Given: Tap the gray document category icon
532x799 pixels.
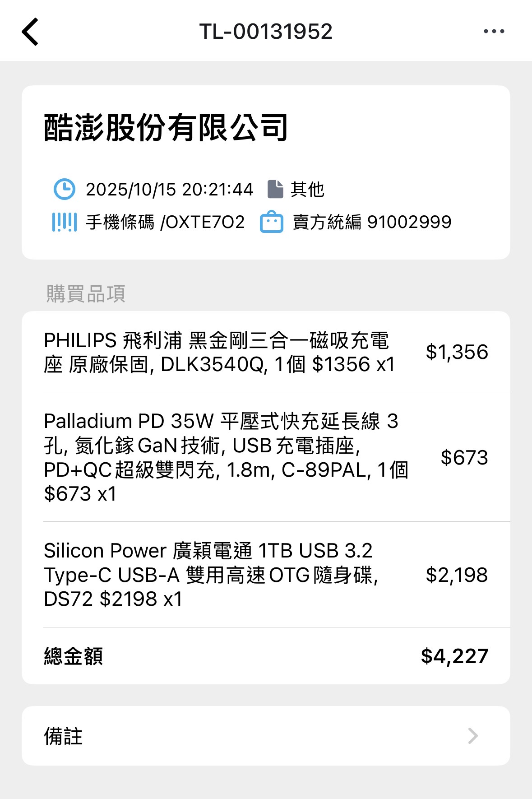Looking at the screenshot, I should click(x=275, y=189).
